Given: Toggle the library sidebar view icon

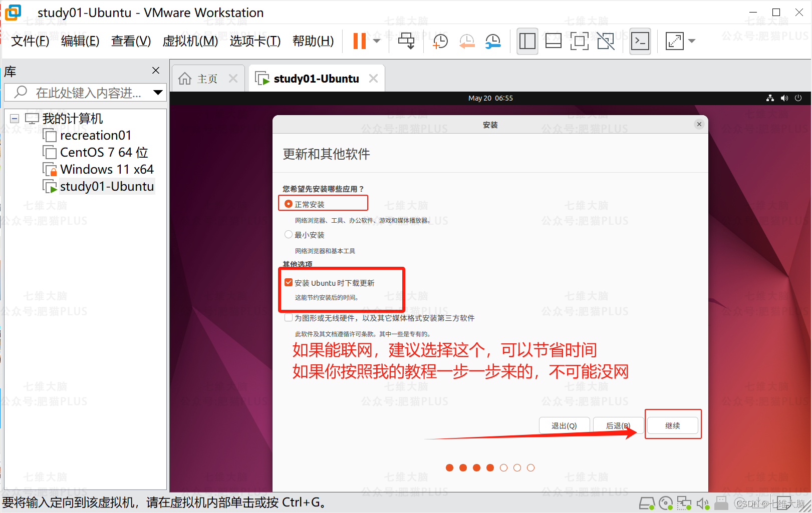Looking at the screenshot, I should click(x=527, y=41).
